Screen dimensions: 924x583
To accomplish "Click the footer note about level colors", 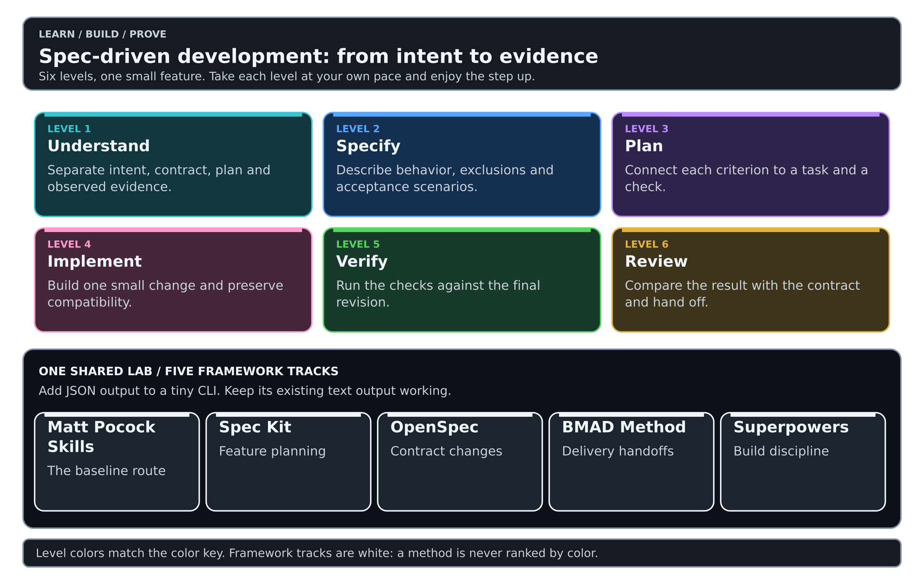I will [317, 553].
